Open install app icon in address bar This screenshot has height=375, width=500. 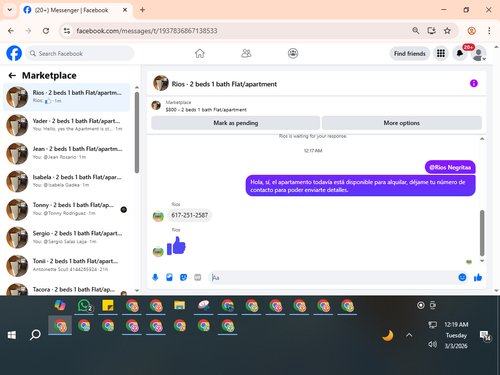(431, 31)
